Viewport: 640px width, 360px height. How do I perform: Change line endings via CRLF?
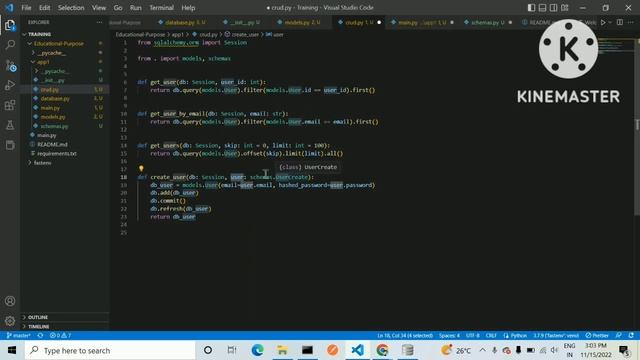[491, 336]
